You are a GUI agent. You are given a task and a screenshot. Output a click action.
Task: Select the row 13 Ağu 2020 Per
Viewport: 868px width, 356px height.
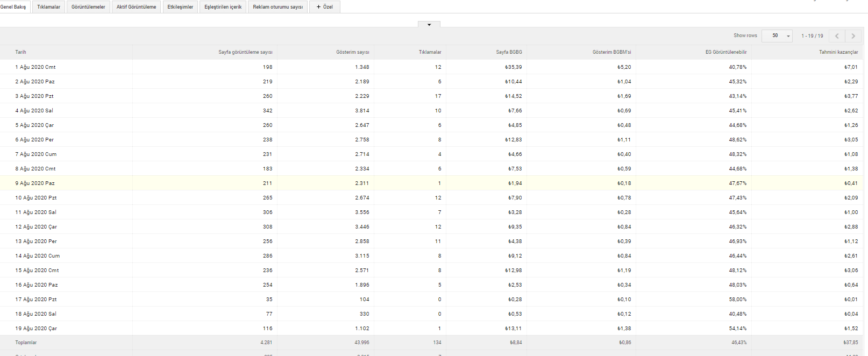coord(432,241)
